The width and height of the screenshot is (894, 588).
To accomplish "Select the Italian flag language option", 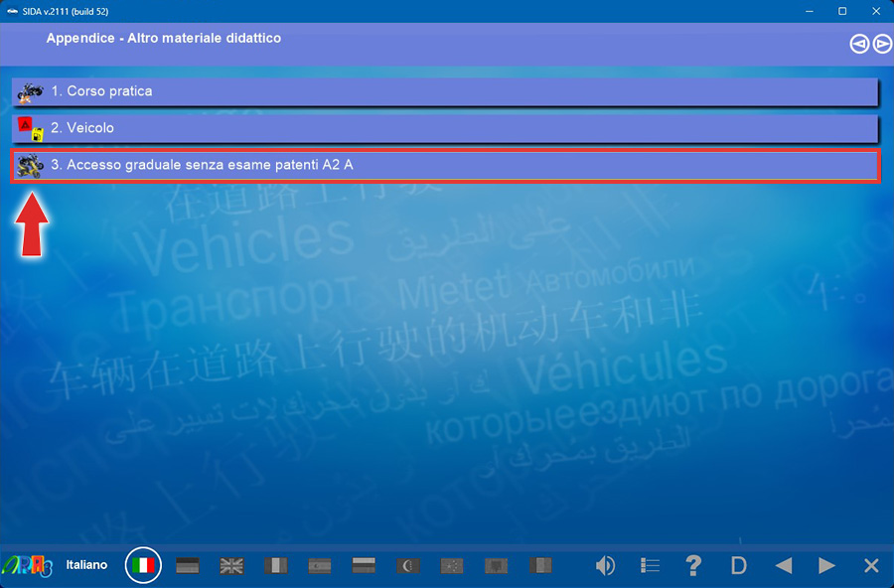I will pyautogui.click(x=143, y=565).
